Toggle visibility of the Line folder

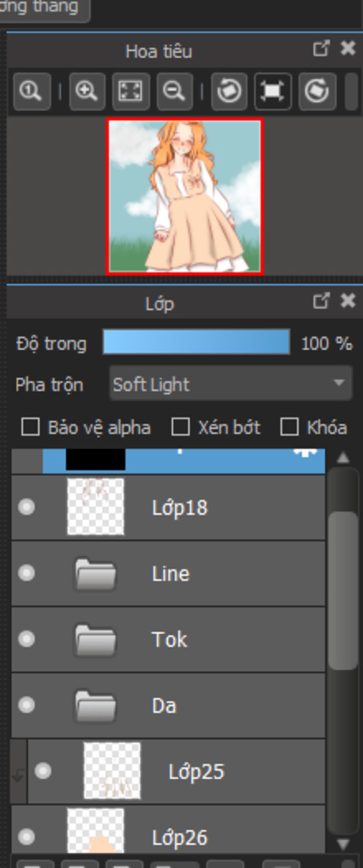pyautogui.click(x=27, y=573)
